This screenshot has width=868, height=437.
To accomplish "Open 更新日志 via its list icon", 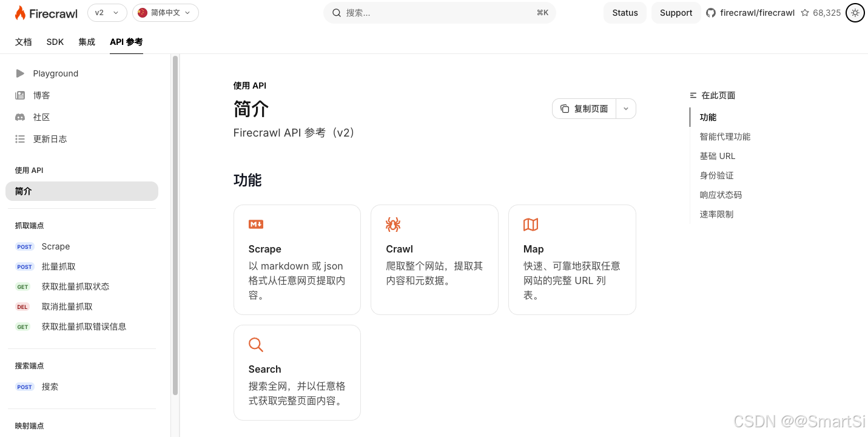I will (19, 138).
